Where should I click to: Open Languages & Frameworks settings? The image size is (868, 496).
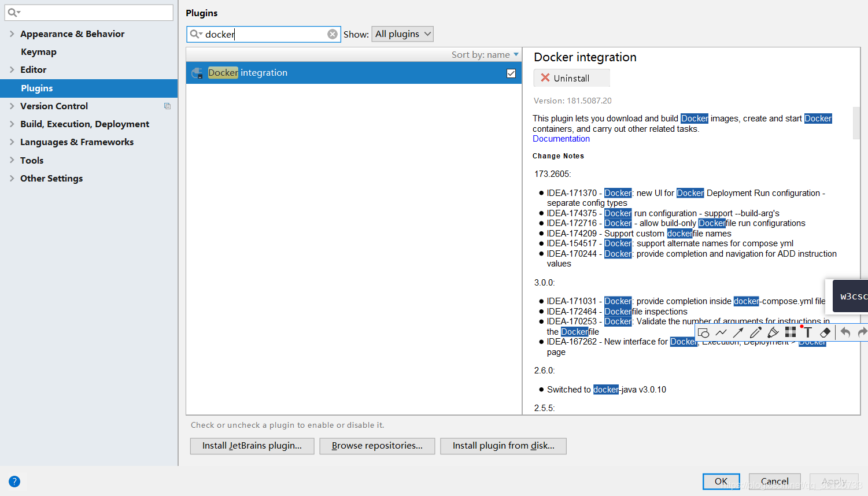[77, 142]
